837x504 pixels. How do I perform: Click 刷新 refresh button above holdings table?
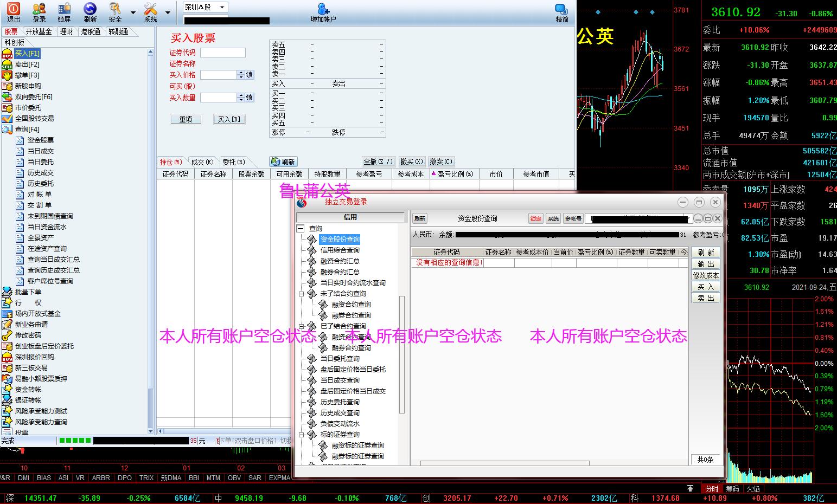coord(283,161)
